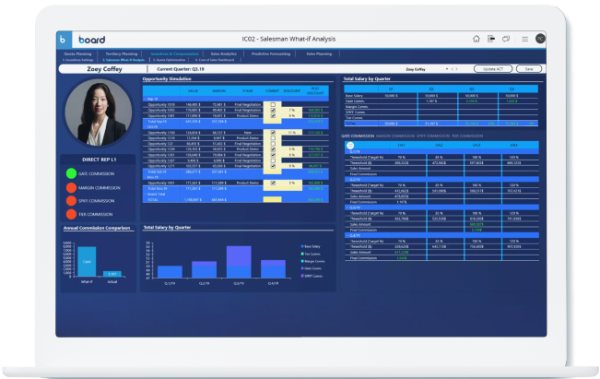Screen dimensions: 600x379
Task: Click the dark user avatar icon
Action: pos(540,39)
